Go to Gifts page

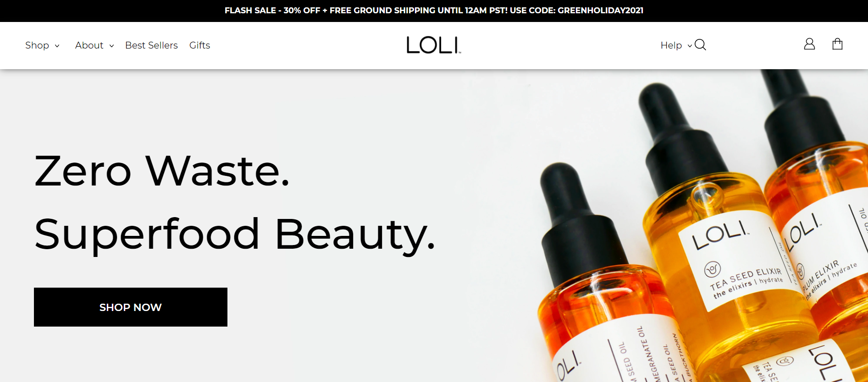tap(199, 45)
